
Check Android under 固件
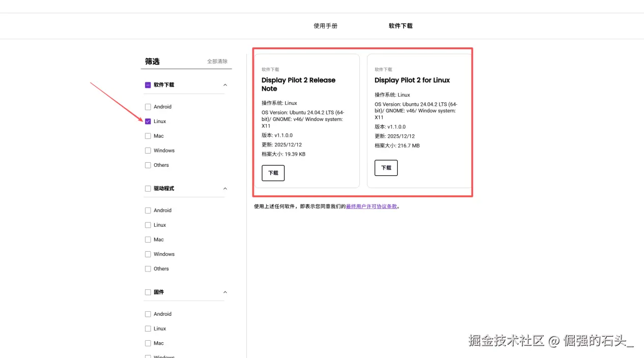pyautogui.click(x=148, y=314)
